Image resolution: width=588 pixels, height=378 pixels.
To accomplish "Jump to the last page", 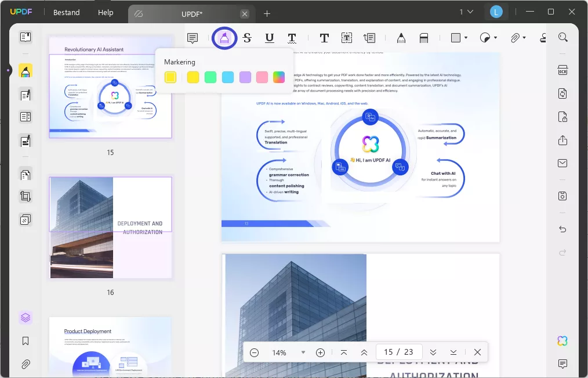I will (453, 352).
